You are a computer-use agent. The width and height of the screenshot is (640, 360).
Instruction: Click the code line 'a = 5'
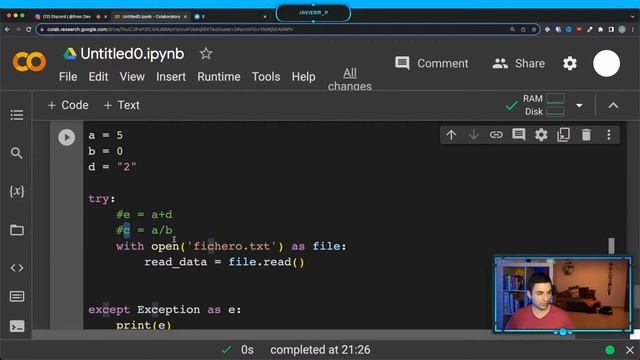pyautogui.click(x=105, y=135)
